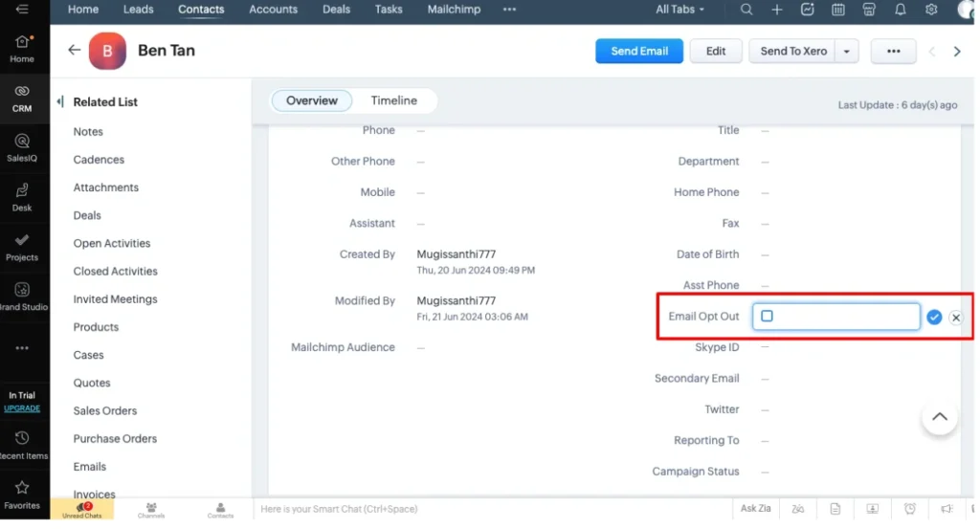Screen dimensions: 980x529
Task: Open the Tasks tab
Action: pyautogui.click(x=389, y=10)
